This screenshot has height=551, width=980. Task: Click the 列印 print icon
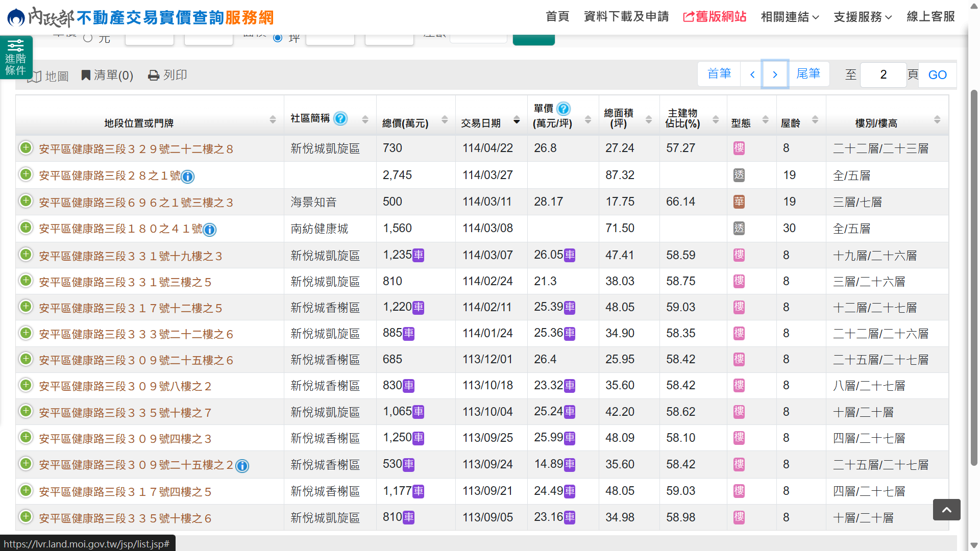(x=153, y=76)
